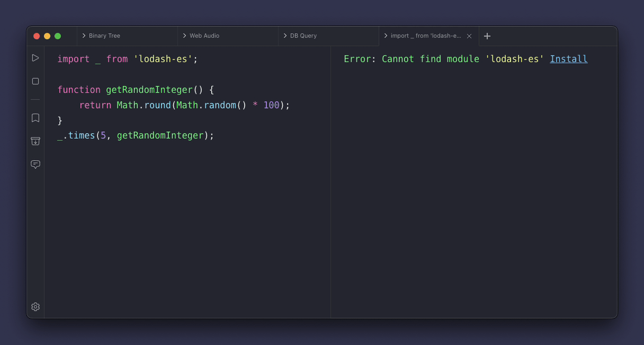This screenshot has height=345, width=644.
Task: Click the Install link for lodash-es
Action: [568, 59]
